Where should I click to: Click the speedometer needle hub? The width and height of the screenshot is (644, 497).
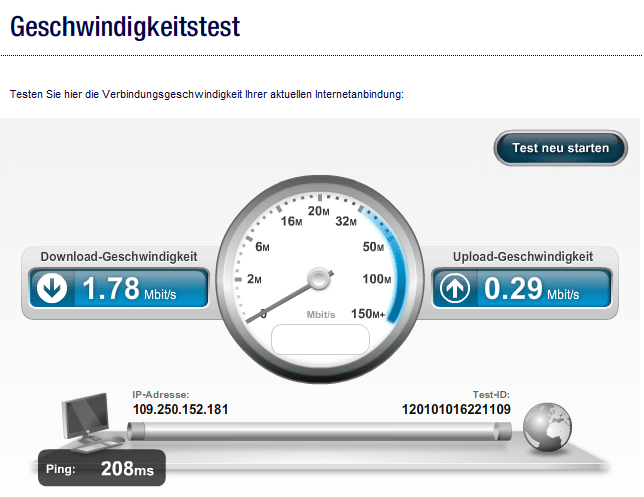319,279
